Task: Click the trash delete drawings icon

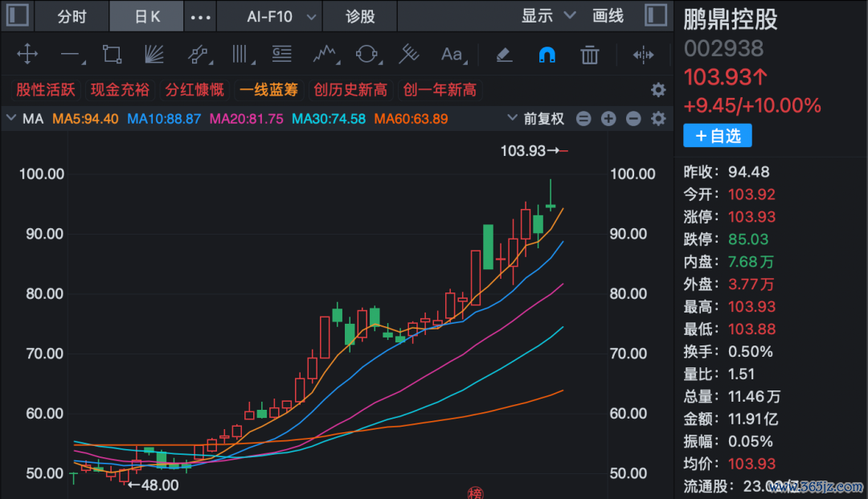Action: click(x=590, y=55)
